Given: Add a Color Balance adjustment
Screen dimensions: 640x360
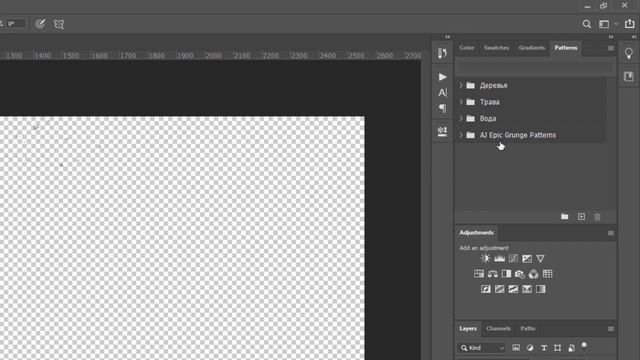Looking at the screenshot, I should (x=493, y=274).
